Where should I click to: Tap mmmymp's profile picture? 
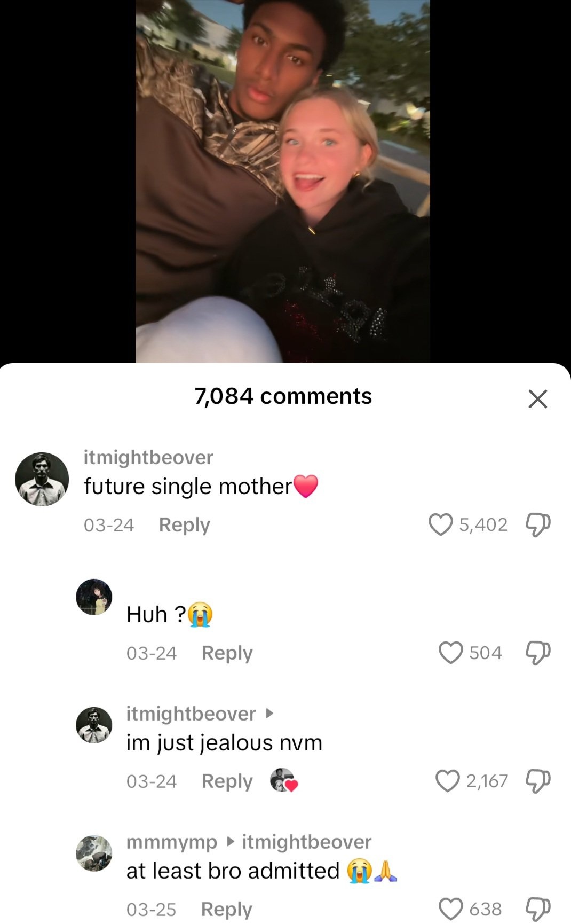coord(94,853)
